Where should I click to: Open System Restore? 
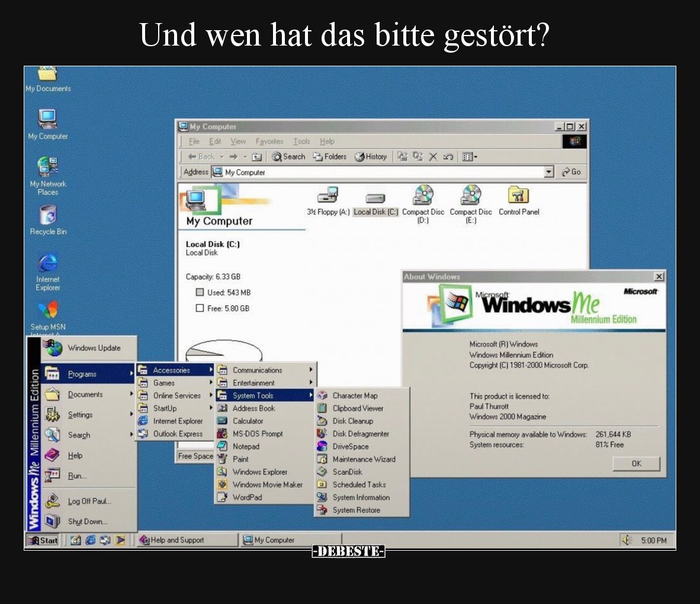(x=362, y=510)
